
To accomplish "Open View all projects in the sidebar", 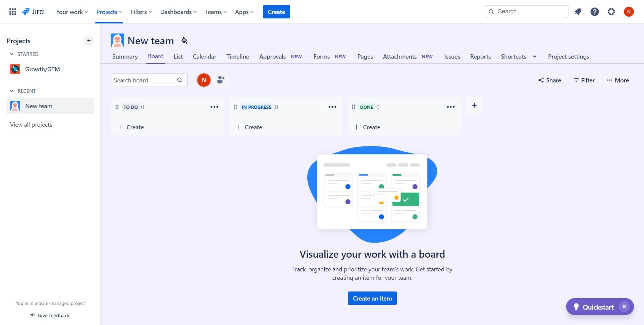I will tap(31, 124).
